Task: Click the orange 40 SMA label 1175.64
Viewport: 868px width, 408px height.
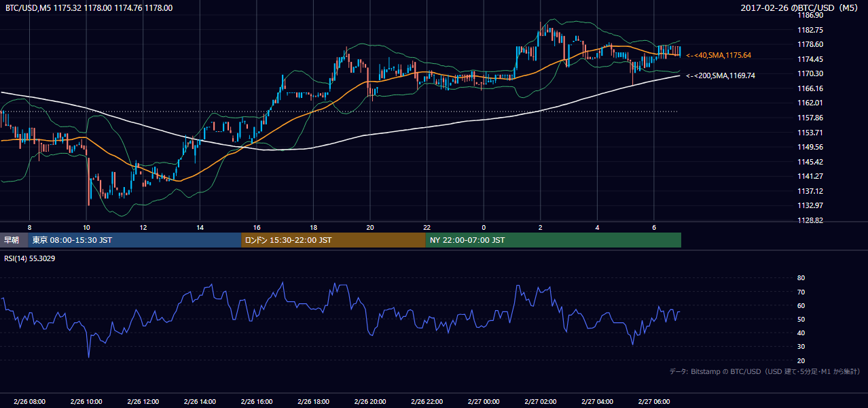Action: [719, 55]
